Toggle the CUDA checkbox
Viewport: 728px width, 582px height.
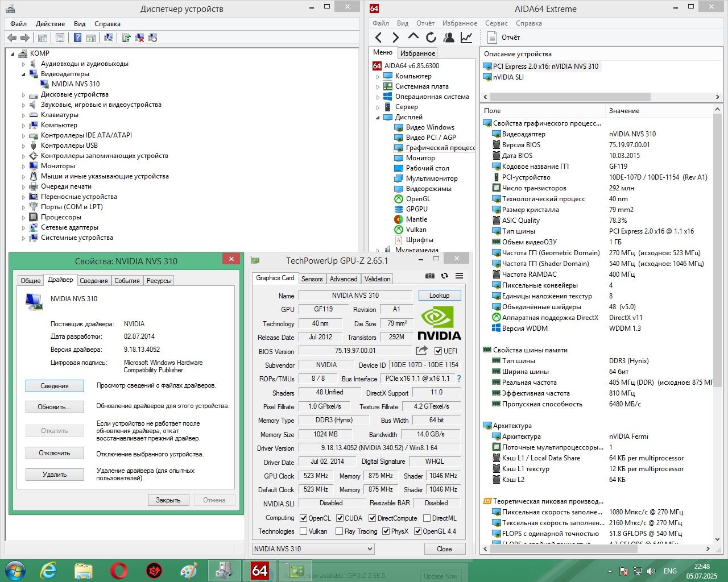340,518
